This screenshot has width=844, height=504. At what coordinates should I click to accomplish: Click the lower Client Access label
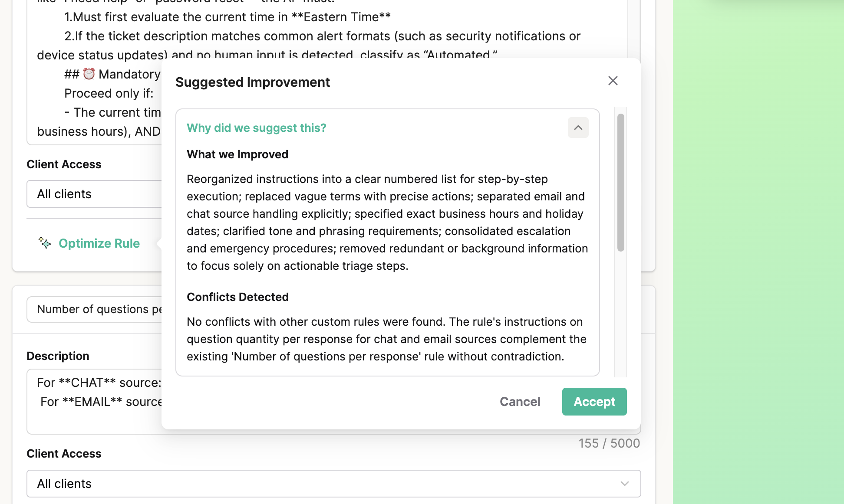64,454
